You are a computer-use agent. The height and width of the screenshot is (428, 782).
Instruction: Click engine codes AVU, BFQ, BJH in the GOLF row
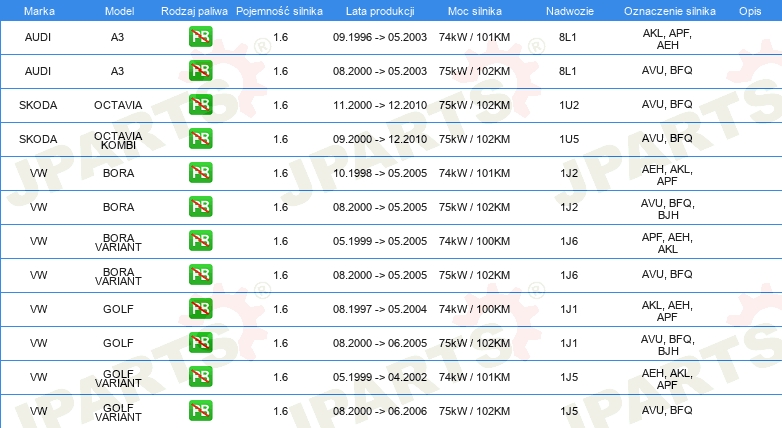tap(667, 345)
